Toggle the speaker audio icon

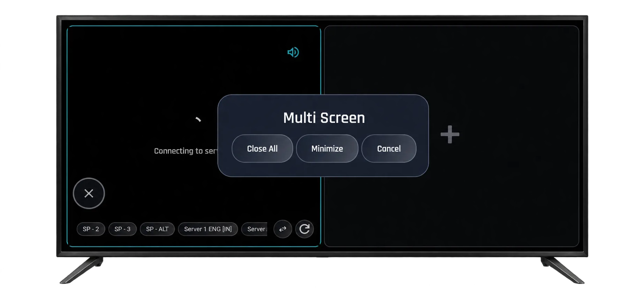(x=293, y=52)
